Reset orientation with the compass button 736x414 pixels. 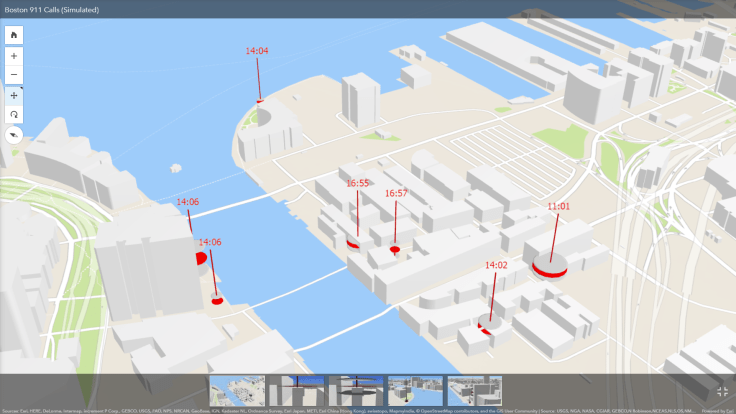tap(14, 134)
